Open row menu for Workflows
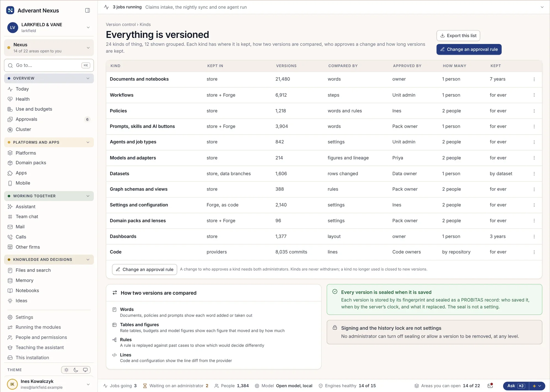Image resolution: width=550 pixels, height=392 pixels. [x=534, y=95]
